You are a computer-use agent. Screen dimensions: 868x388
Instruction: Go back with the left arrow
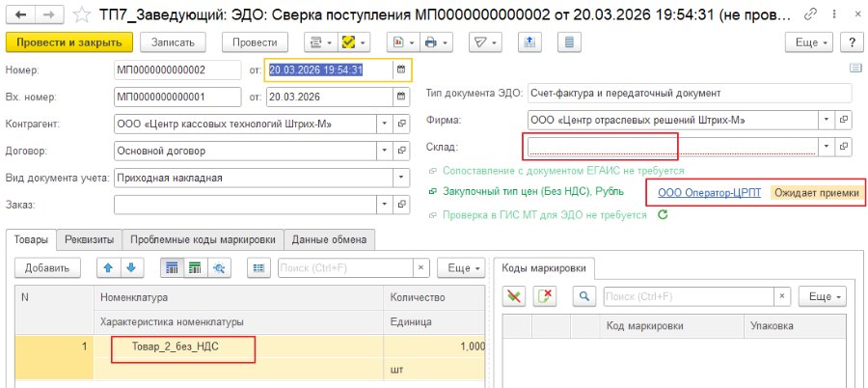pyautogui.click(x=23, y=15)
